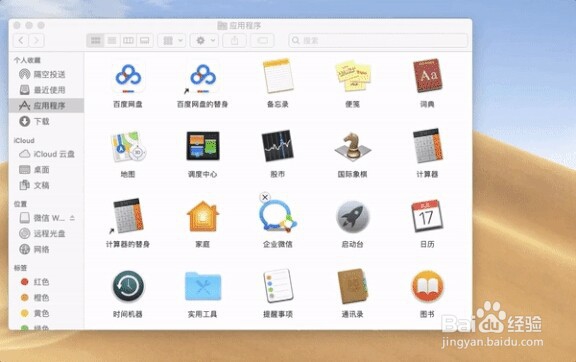Open iCloud 云盘 in sidebar
The width and height of the screenshot is (576, 362).
click(x=46, y=154)
